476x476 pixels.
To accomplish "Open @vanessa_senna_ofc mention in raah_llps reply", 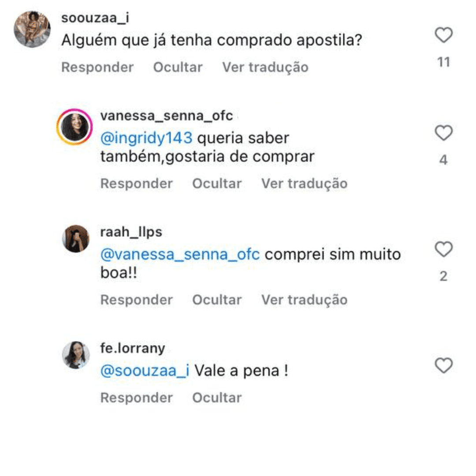I will (180, 254).
